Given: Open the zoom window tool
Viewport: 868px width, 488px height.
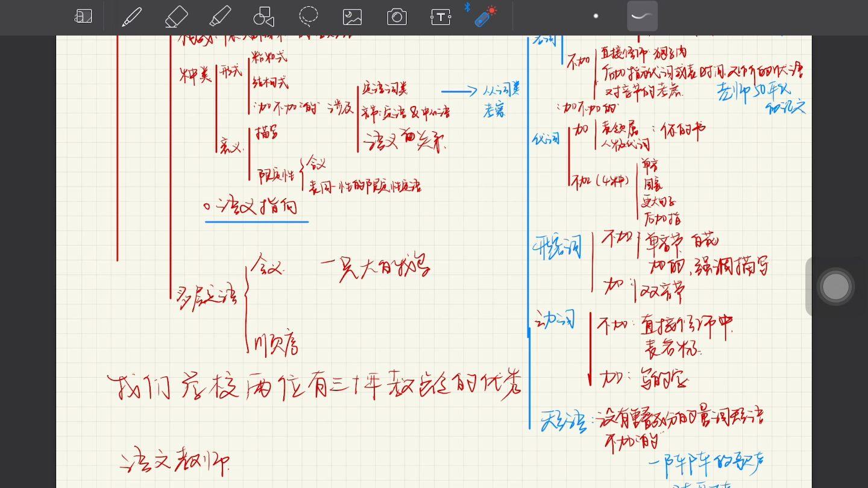Looking at the screenshot, I should pyautogui.click(x=83, y=16).
